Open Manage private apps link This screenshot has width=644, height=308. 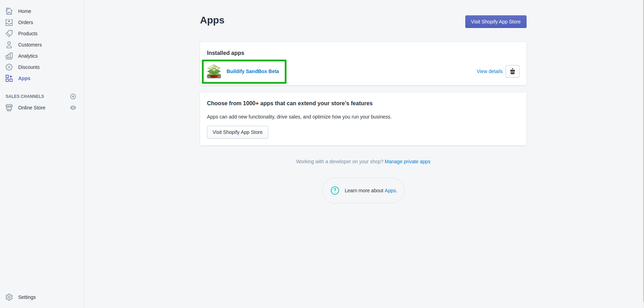coord(407,162)
